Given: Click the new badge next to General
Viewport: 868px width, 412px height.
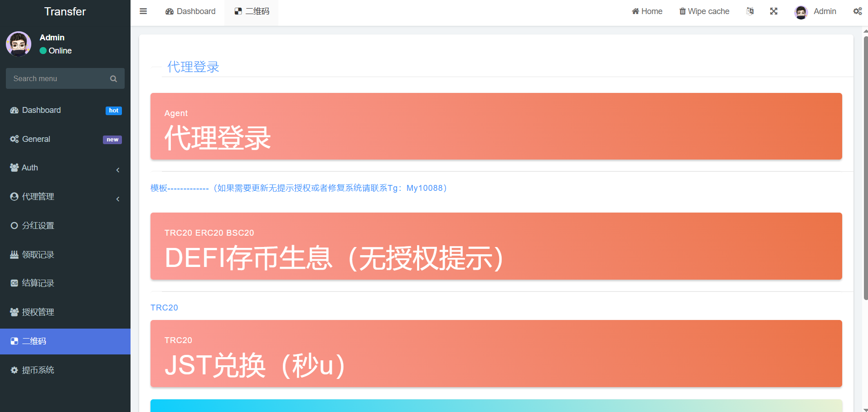Looking at the screenshot, I should point(112,140).
